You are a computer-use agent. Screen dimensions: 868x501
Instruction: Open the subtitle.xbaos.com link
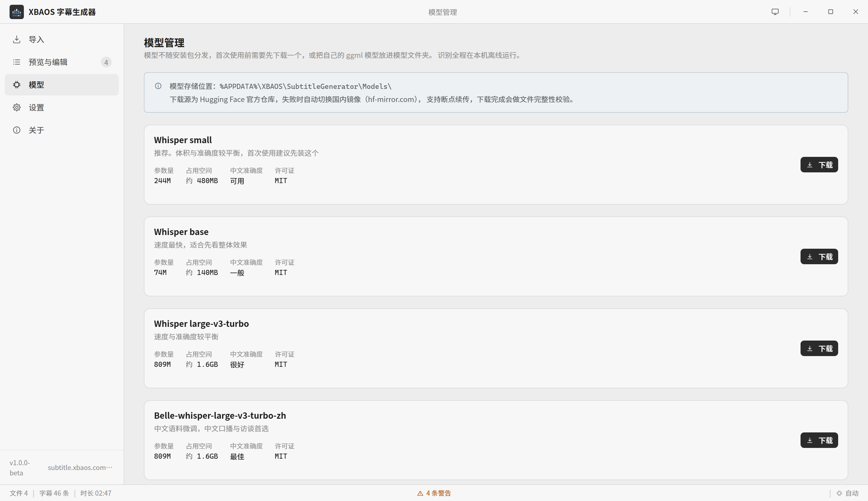(x=80, y=467)
